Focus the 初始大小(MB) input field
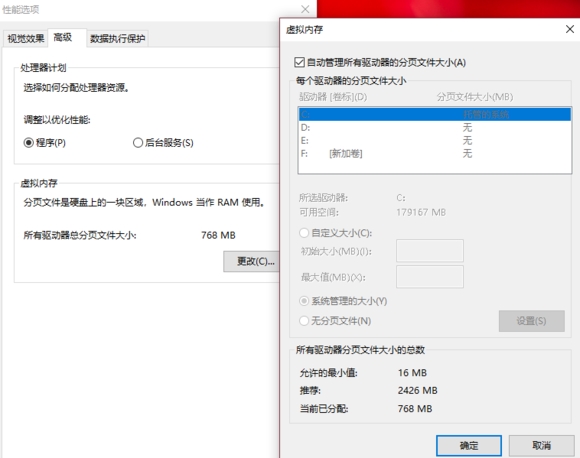The width and height of the screenshot is (580, 458). click(429, 251)
